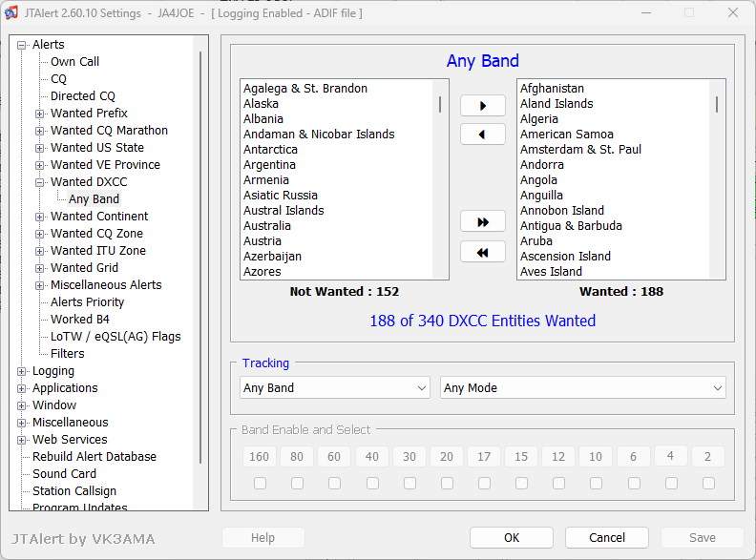
Task: Click the 6 band button
Action: click(633, 456)
